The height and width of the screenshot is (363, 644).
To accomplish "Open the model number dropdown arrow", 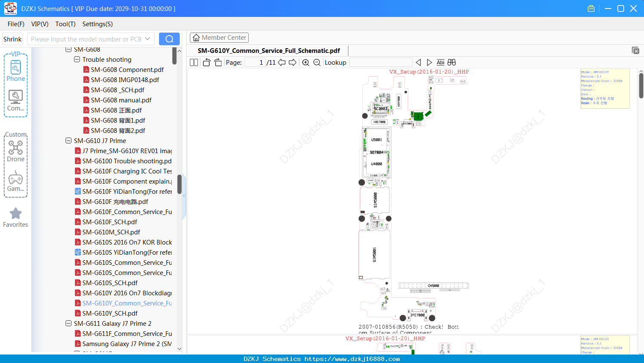I will (148, 39).
